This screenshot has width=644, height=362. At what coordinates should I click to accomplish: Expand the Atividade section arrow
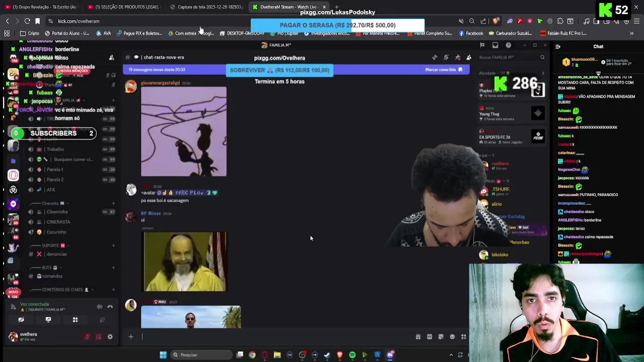pyautogui.click(x=542, y=73)
